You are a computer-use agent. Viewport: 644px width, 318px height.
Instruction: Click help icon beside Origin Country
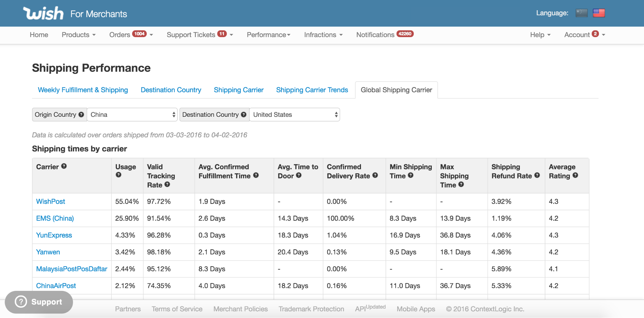[81, 114]
